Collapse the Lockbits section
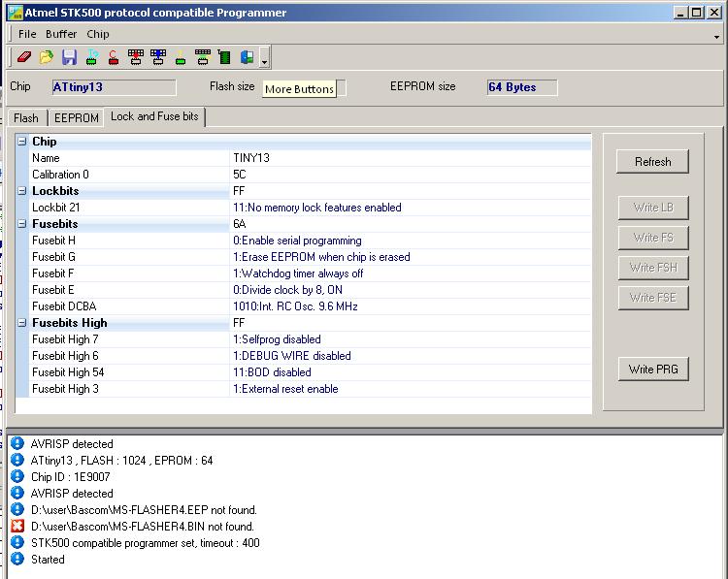728x579 pixels. [x=21, y=191]
